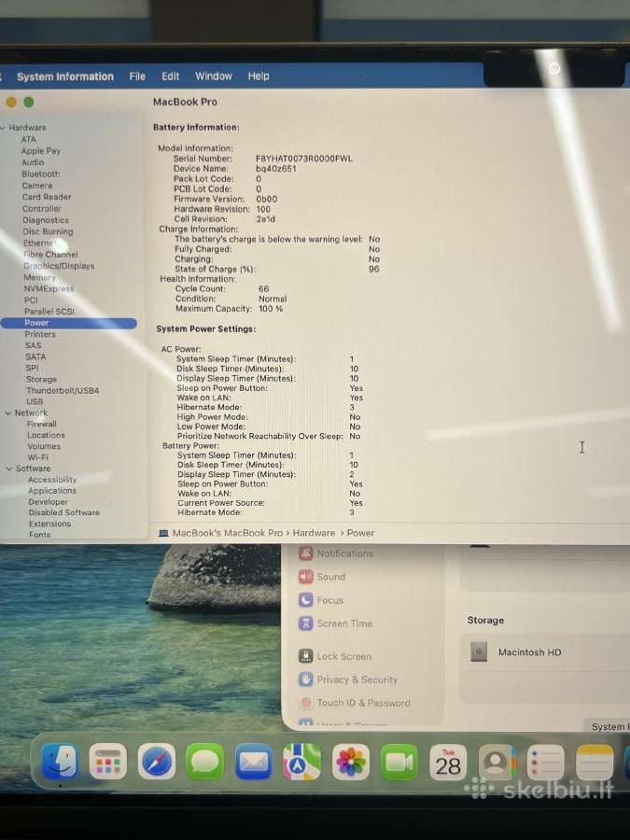Click Hardware in the path bar
This screenshot has width=630, height=840.
coord(314,533)
